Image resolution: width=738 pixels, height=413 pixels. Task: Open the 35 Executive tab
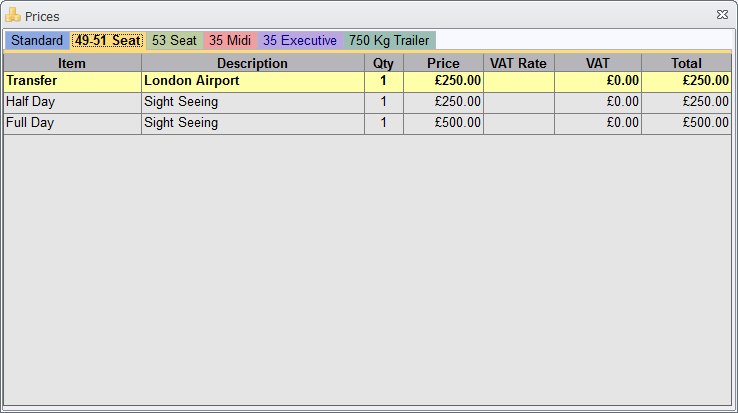pos(300,40)
